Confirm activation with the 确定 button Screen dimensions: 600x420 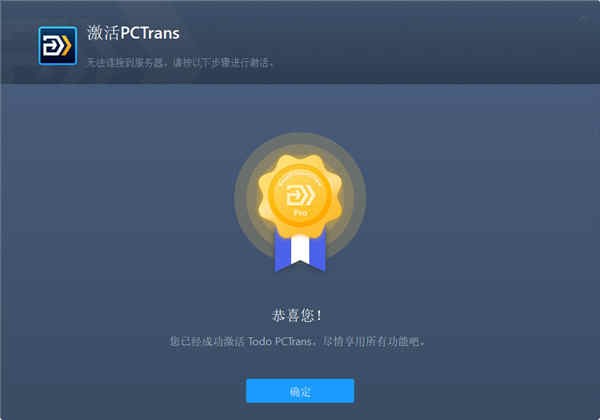(x=300, y=391)
